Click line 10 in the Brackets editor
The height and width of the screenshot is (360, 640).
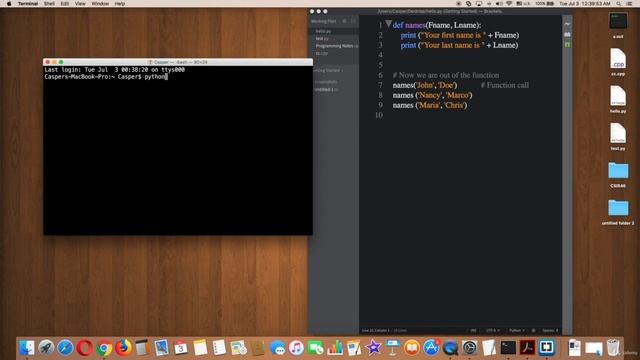tap(460, 115)
